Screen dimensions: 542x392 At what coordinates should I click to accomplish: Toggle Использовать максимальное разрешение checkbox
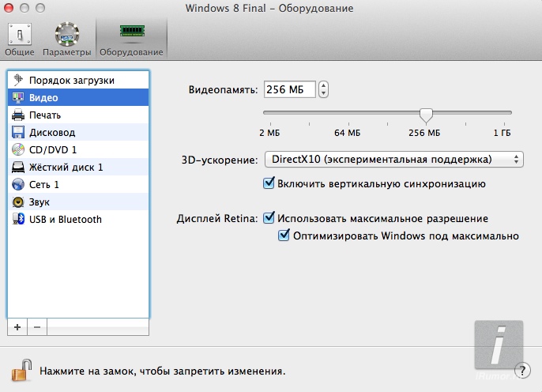269,218
